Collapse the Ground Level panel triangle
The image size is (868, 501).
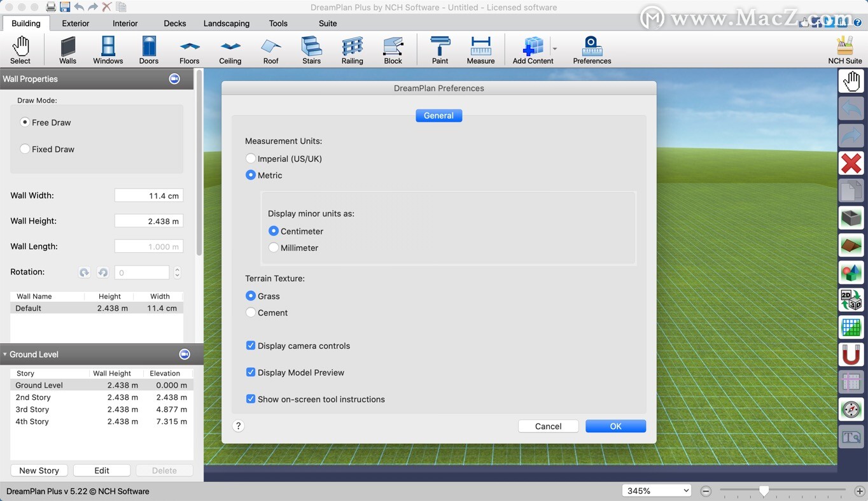coord(4,355)
